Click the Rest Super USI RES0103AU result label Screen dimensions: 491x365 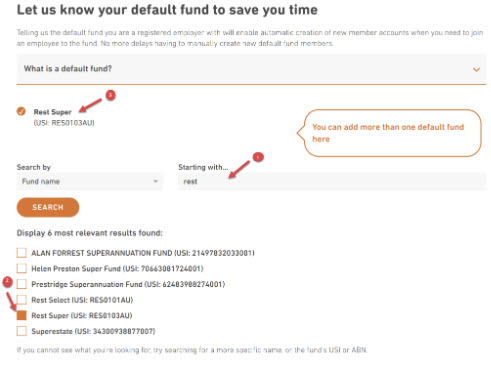[82, 315]
